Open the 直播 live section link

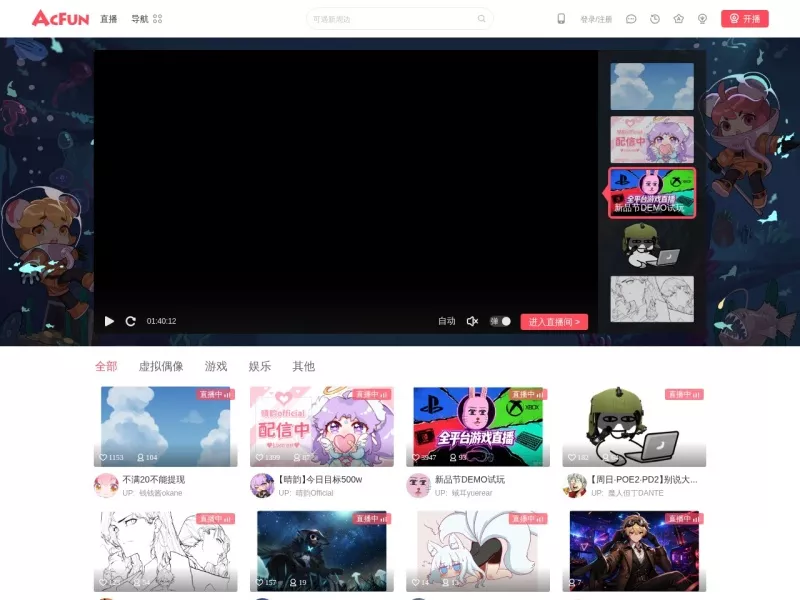tap(108, 19)
